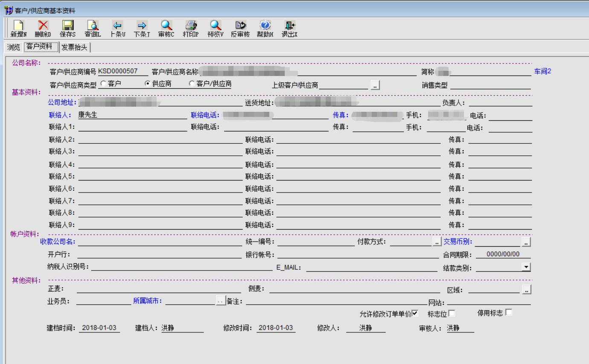
Task: Click the 新增 (New) toolbar icon
Action: [x=18, y=26]
